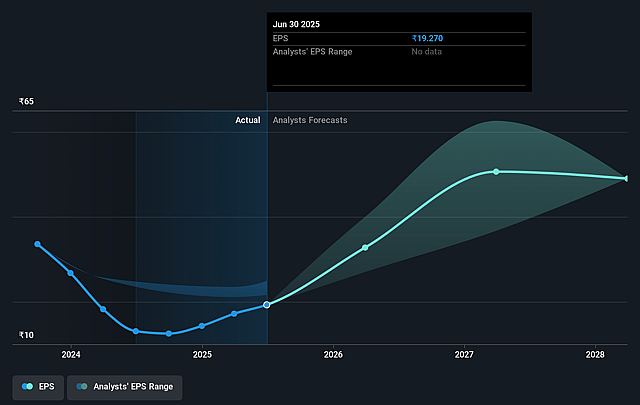Select the EPS data point at start of 2025
This screenshot has width=640, height=405.
point(202,326)
